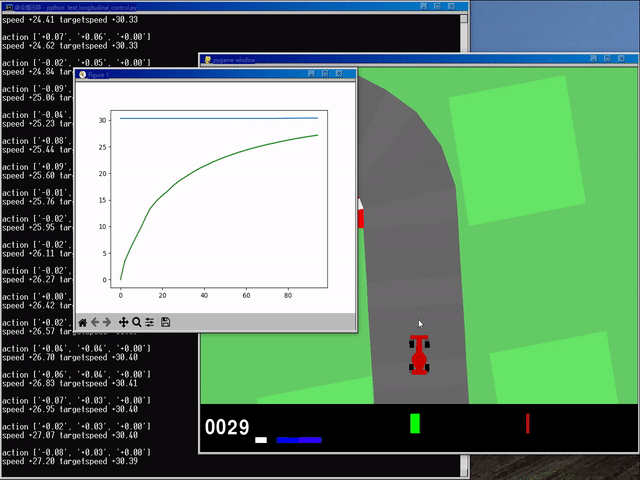Click the red vertical marker in HUD
640x480 pixels.
click(x=527, y=423)
